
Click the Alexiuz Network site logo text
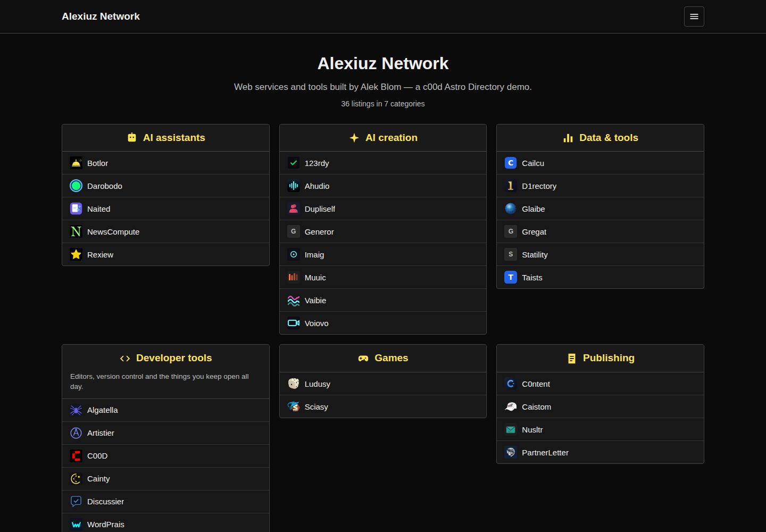tap(101, 16)
